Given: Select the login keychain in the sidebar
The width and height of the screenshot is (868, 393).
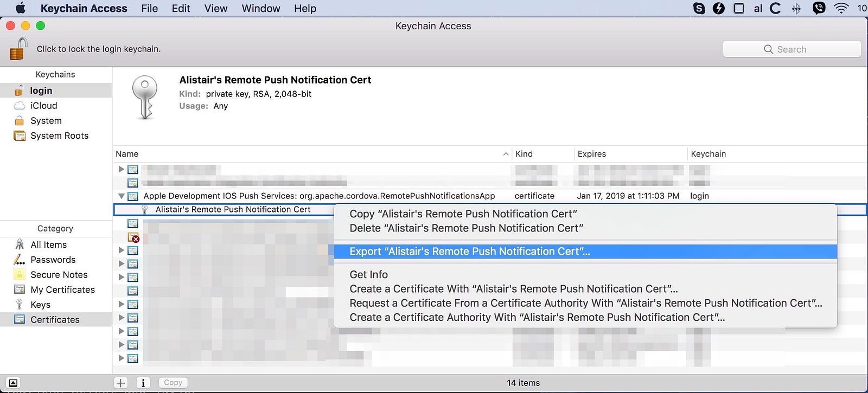Looking at the screenshot, I should tap(56, 91).
